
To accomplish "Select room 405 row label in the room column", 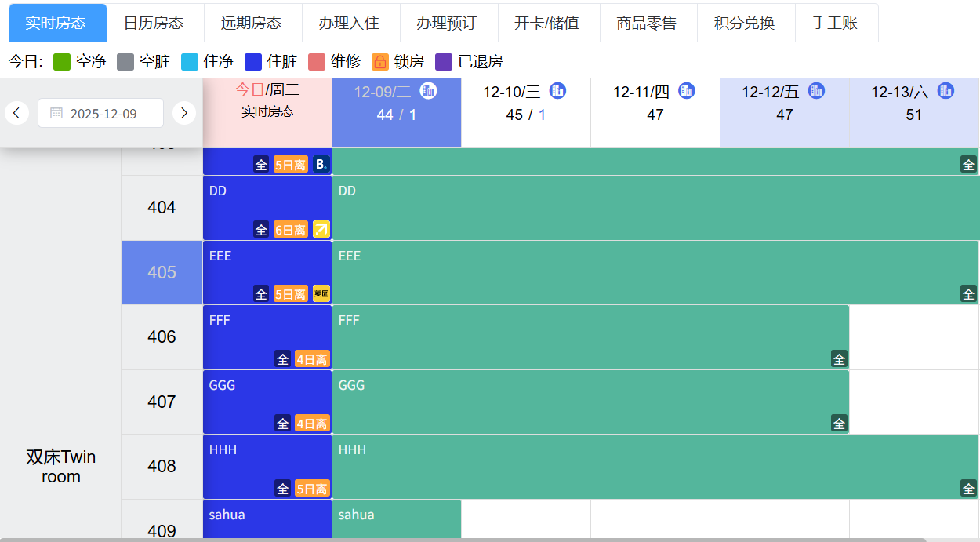I will tap(161, 272).
